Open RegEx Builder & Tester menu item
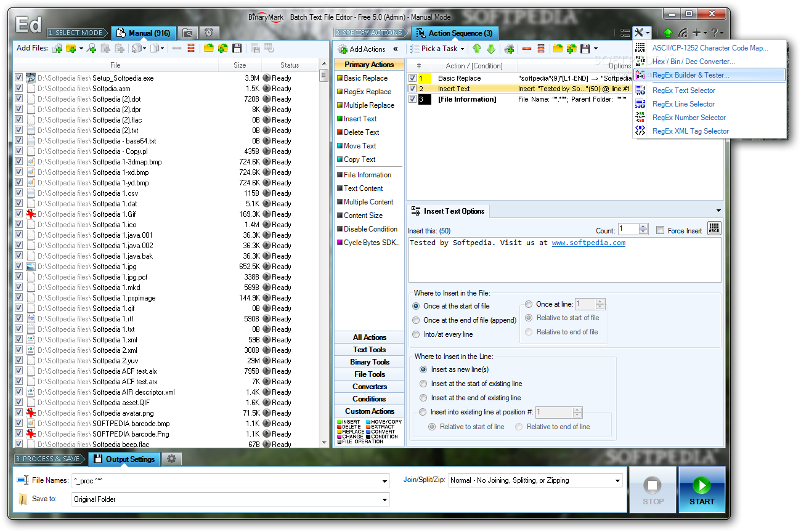This screenshot has height=532, width=801. 710,75
